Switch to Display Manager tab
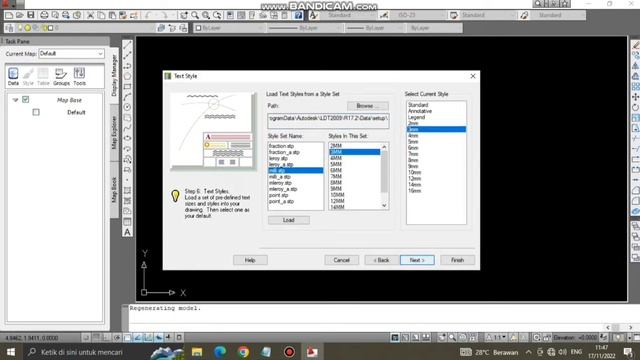Image resolution: width=640 pixels, height=360 pixels. 114,76
